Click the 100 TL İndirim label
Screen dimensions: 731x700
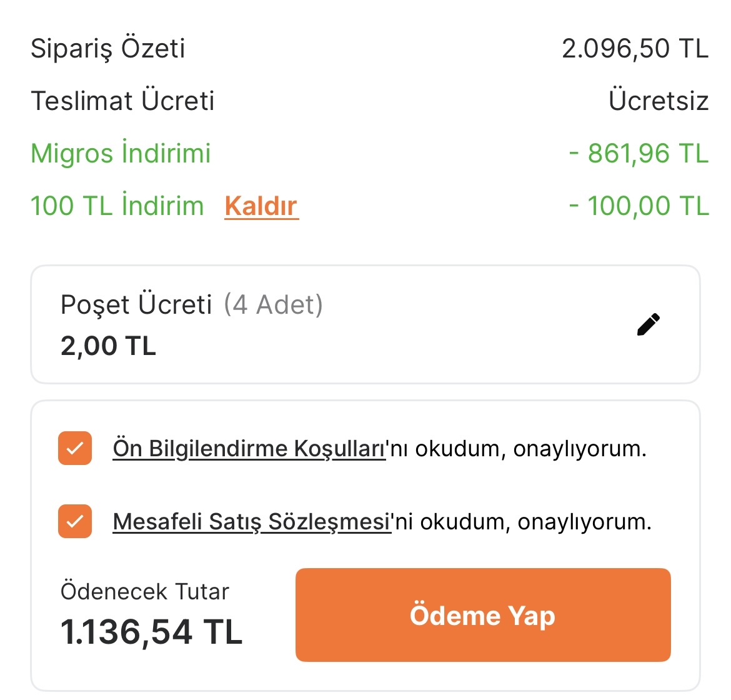(117, 206)
